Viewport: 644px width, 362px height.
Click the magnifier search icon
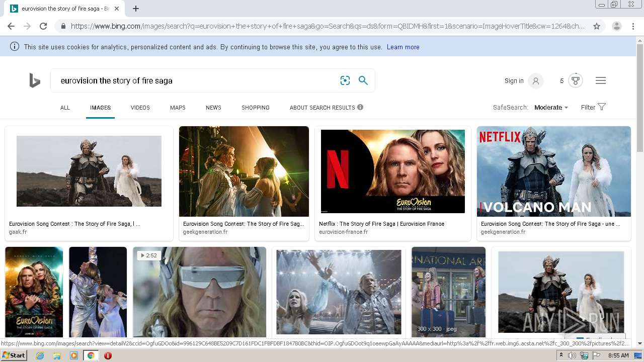363,80
